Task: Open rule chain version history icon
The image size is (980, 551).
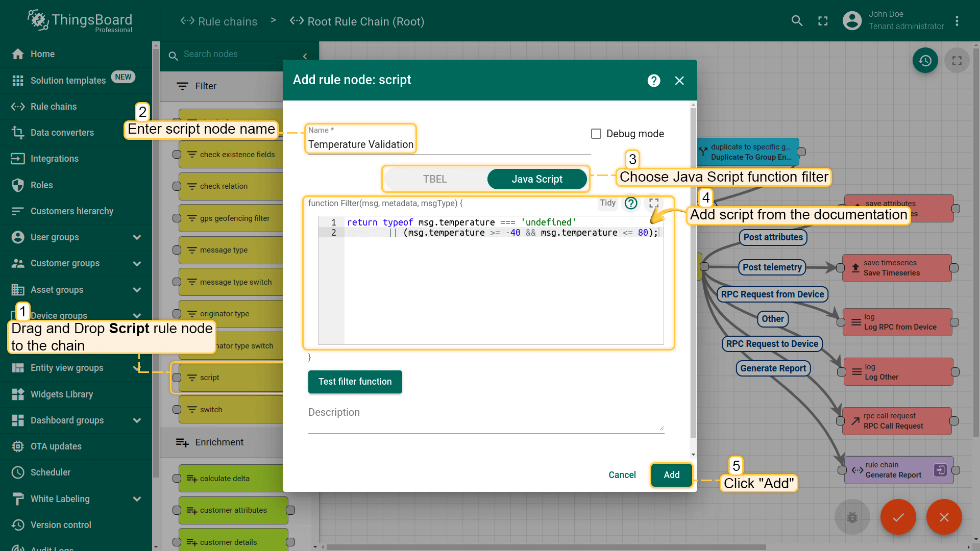Action: [x=925, y=61]
